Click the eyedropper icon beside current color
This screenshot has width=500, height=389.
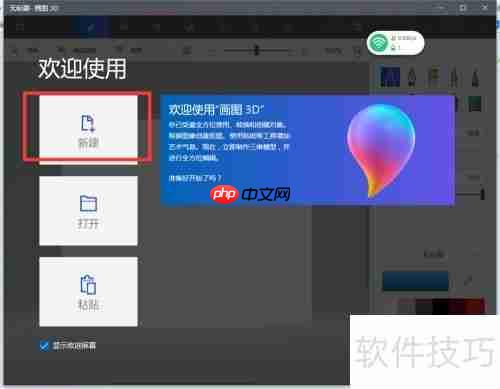(x=468, y=281)
